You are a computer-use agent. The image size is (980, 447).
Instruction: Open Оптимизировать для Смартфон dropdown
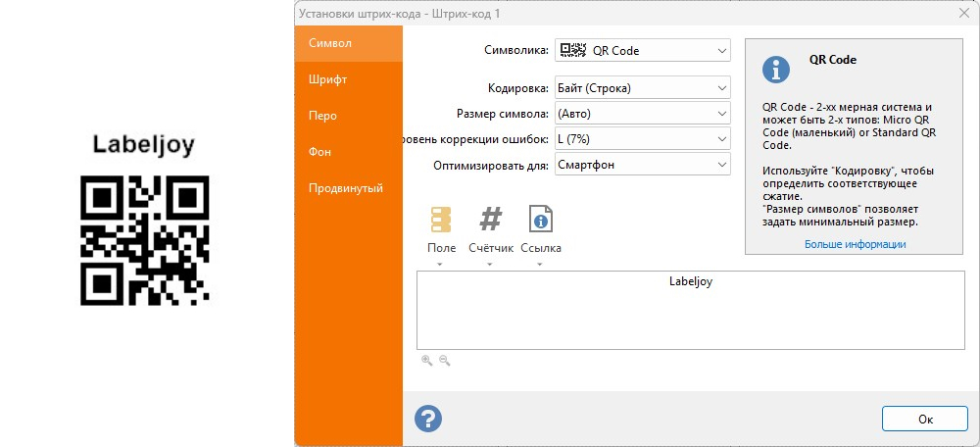coord(643,165)
